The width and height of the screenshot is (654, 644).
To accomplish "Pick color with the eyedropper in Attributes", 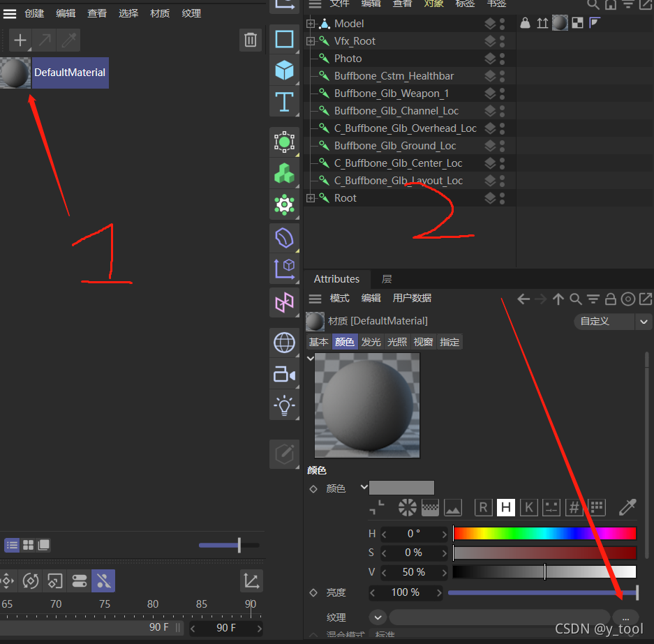I will (x=627, y=507).
